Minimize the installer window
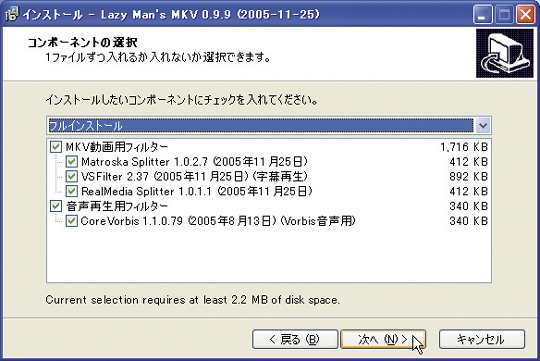 click(482, 14)
